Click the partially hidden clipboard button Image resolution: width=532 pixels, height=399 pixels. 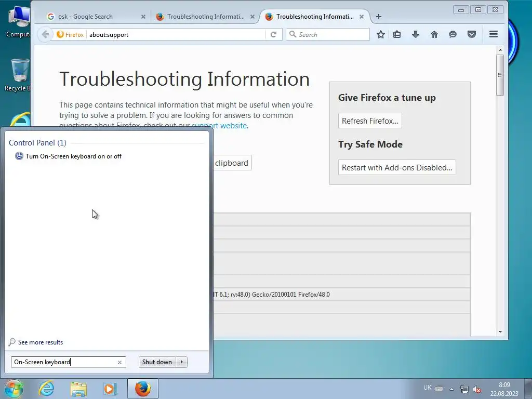(232, 163)
